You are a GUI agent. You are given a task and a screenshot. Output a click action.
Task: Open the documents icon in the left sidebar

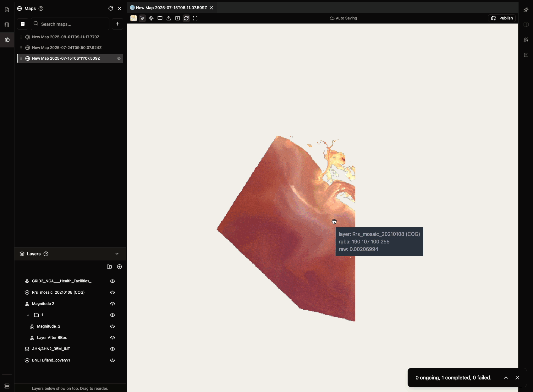7,10
